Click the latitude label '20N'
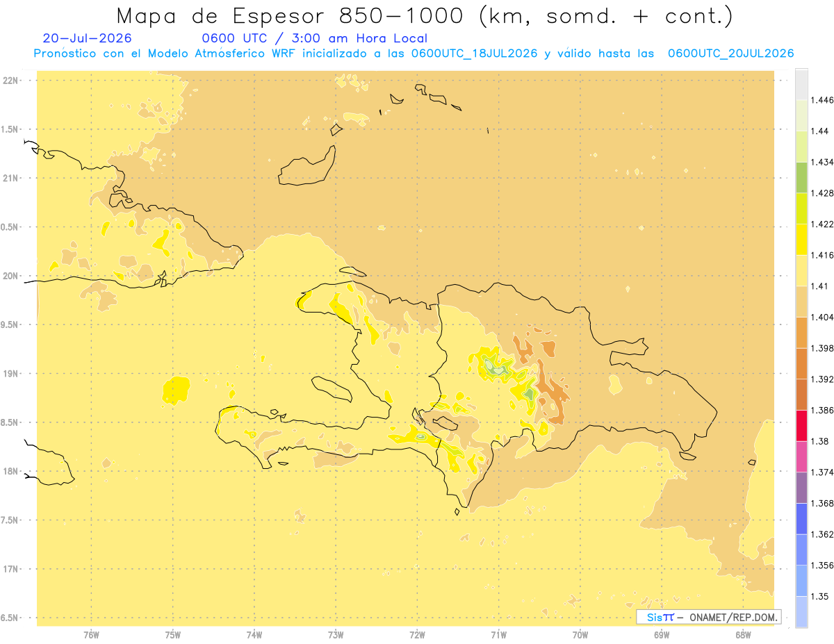 (11, 276)
